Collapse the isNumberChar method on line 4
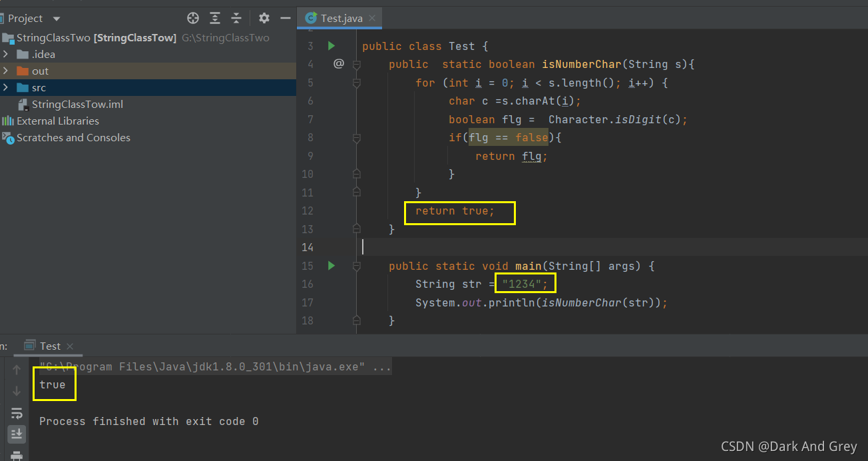 click(356, 65)
